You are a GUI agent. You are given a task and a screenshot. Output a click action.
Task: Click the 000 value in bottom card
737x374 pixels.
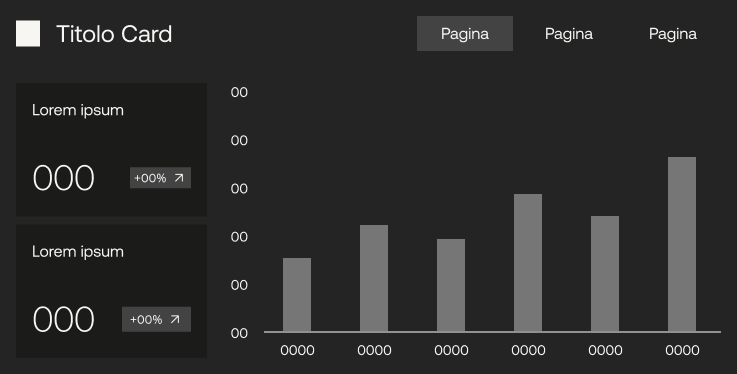click(63, 319)
